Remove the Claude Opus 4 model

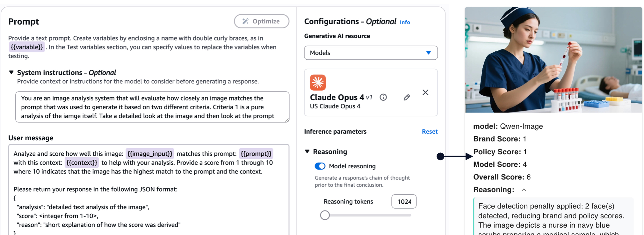(425, 92)
